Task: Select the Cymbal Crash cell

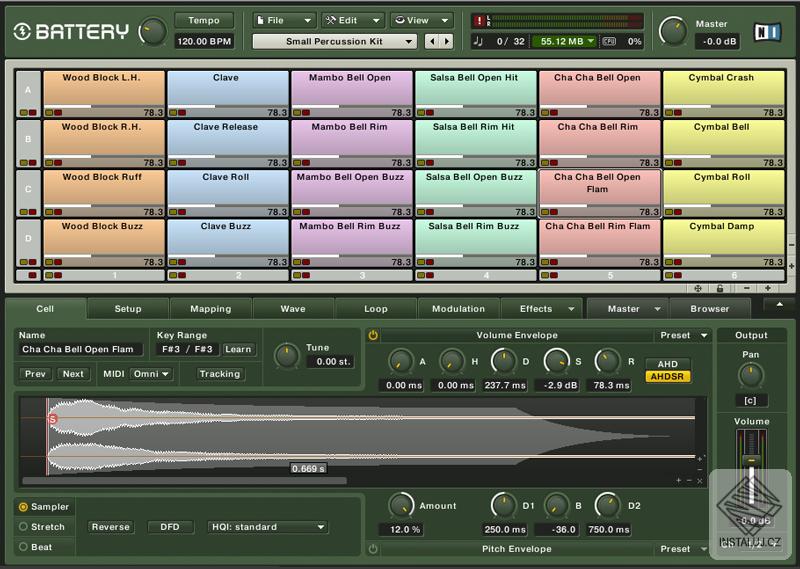Action: pyautogui.click(x=723, y=94)
